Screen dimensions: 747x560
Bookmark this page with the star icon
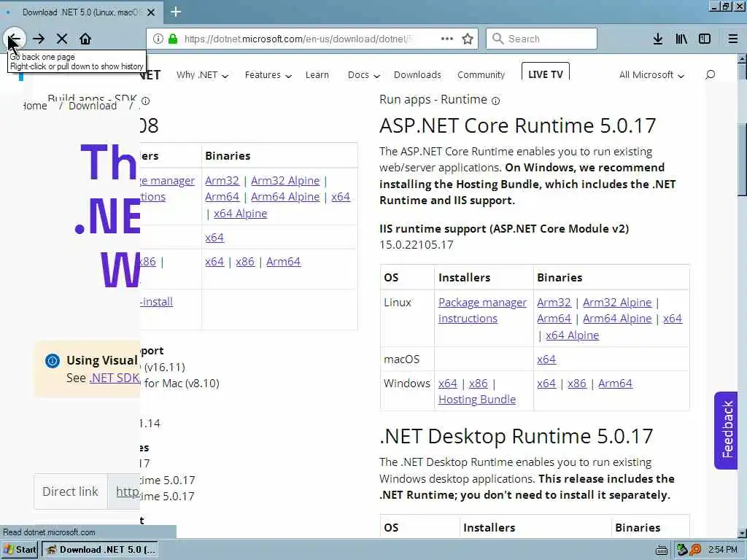click(x=468, y=39)
